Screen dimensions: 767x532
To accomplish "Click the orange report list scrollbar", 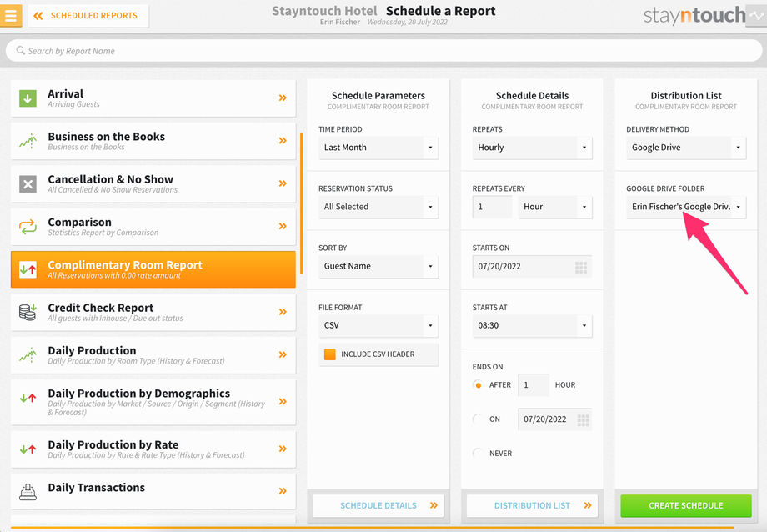I will coord(301,203).
